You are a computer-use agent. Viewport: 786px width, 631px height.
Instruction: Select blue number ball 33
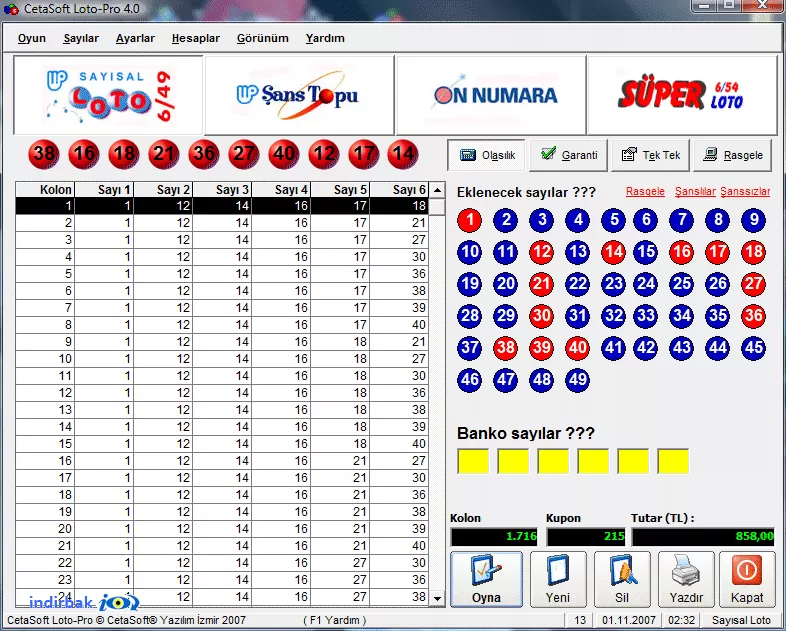646,316
